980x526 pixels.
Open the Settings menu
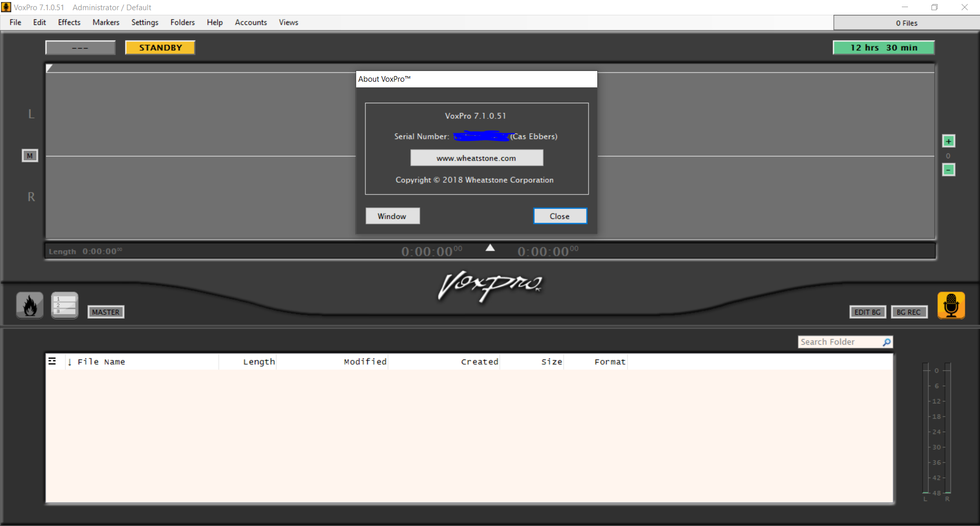(145, 22)
